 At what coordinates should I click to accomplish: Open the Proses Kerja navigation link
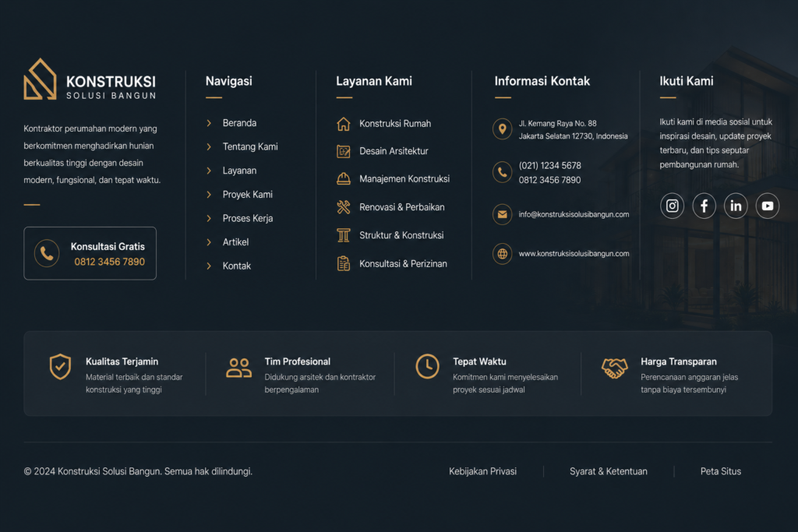(247, 219)
